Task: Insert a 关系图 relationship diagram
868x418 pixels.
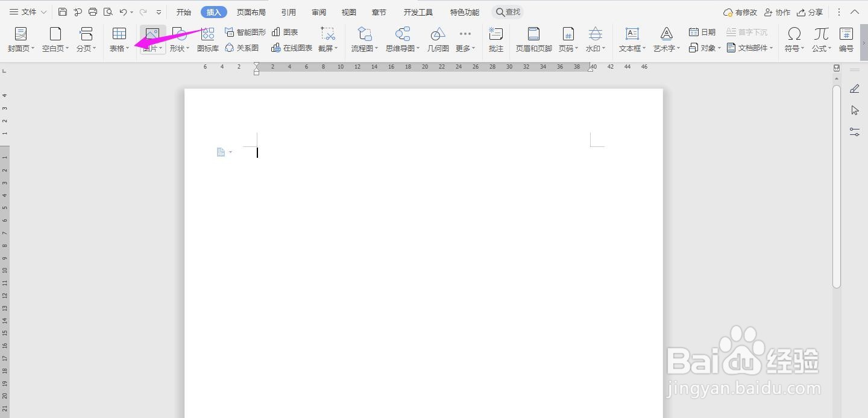Action: 242,48
